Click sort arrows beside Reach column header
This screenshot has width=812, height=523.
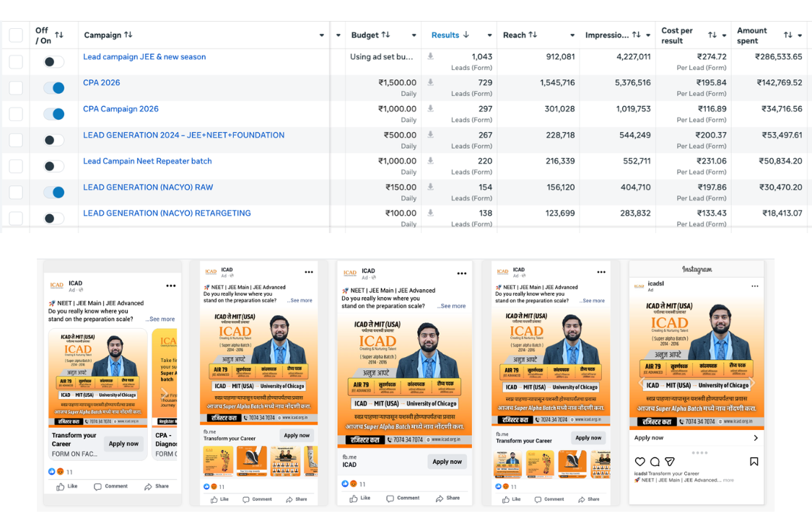point(533,35)
